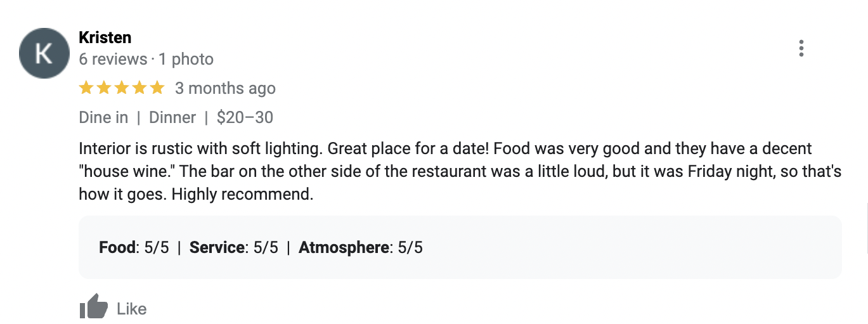Click the third yellow rating star
The width and height of the screenshot is (868, 324).
coord(121,88)
